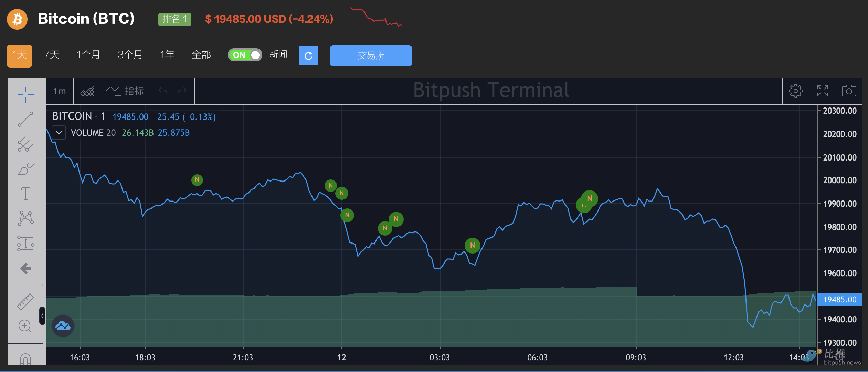
Task: Switch to the 7天 time range
Action: [52, 55]
